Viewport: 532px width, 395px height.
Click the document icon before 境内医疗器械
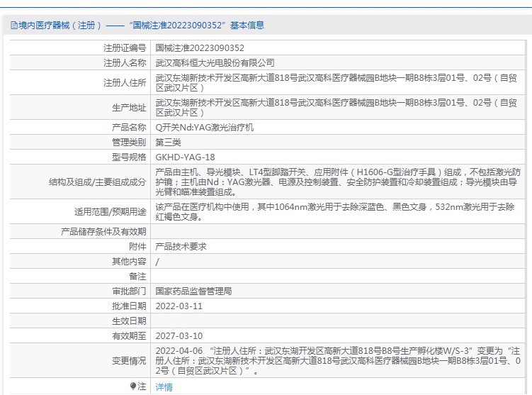(x=13, y=25)
